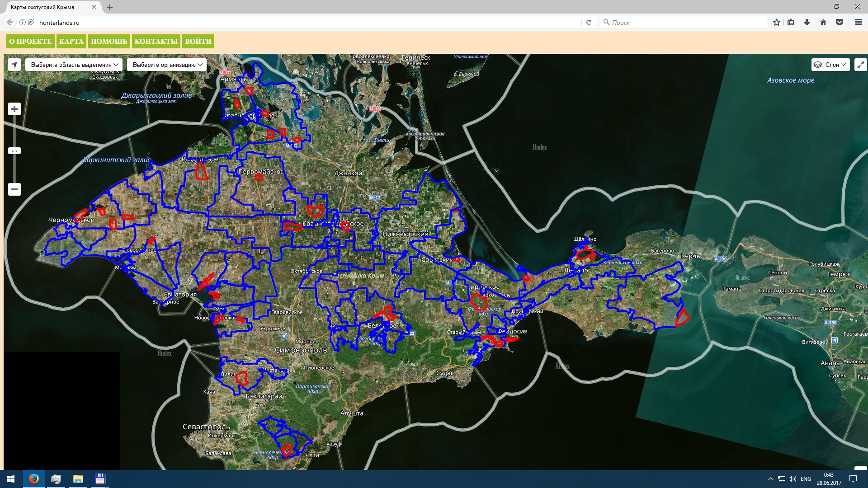868x488 pixels.
Task: Bookmark page with star icon
Action: (777, 22)
